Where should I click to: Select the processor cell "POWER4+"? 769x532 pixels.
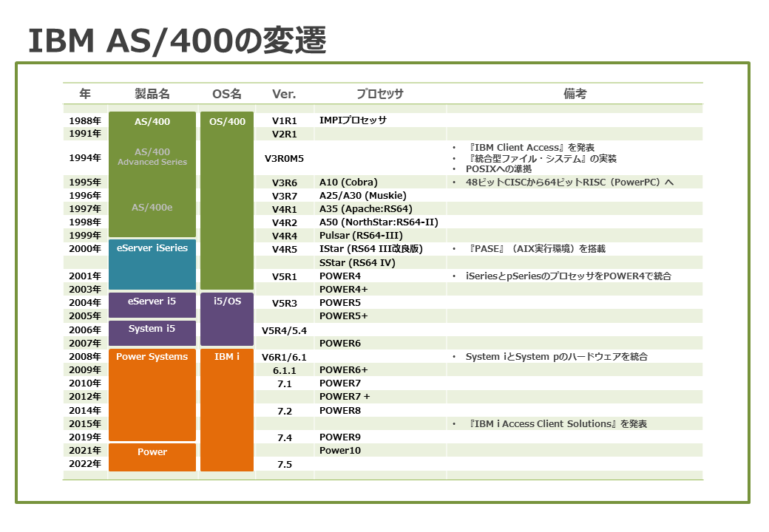(x=343, y=290)
